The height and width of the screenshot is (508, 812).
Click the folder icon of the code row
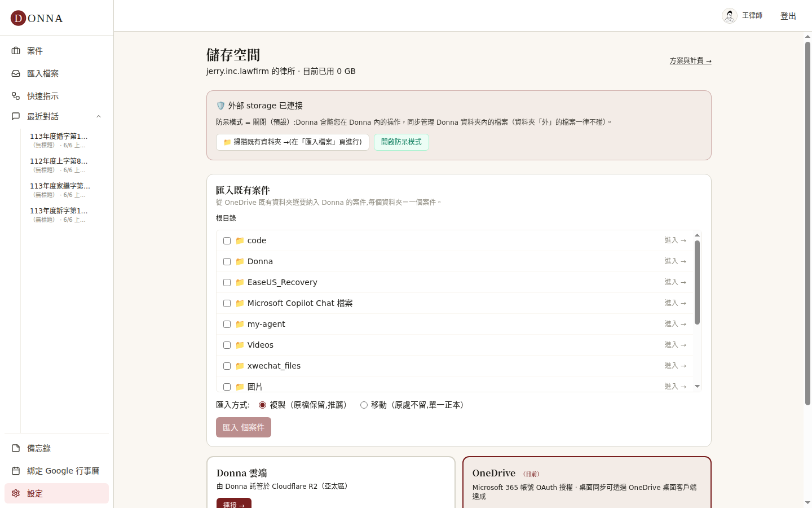pos(240,240)
